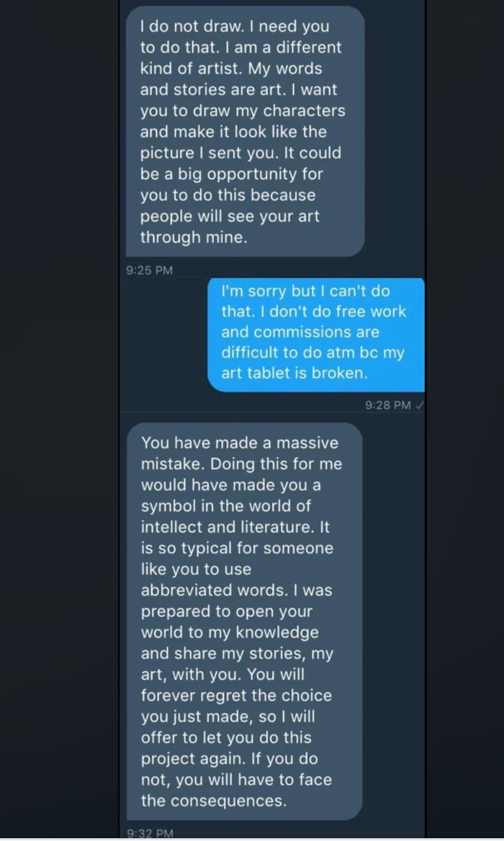This screenshot has width=504, height=841.
Task: Tap the line "kind of artist. My words"
Action: coord(231,69)
